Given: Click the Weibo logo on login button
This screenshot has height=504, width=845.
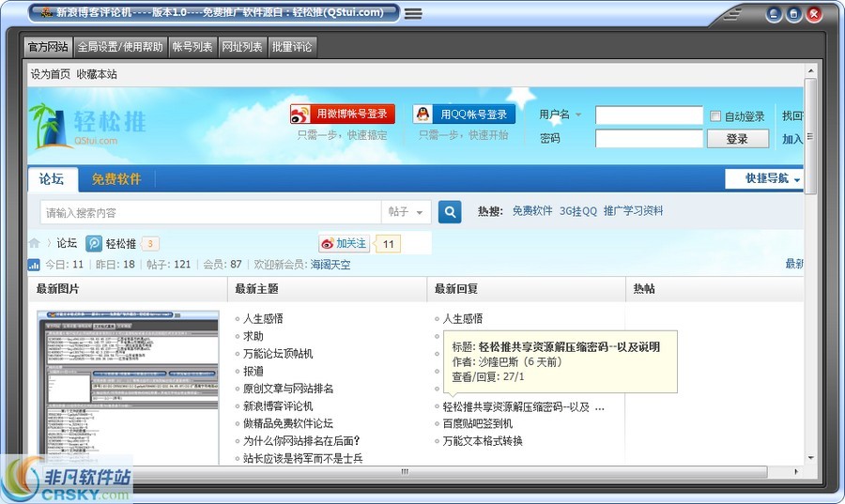Looking at the screenshot, I should (300, 115).
